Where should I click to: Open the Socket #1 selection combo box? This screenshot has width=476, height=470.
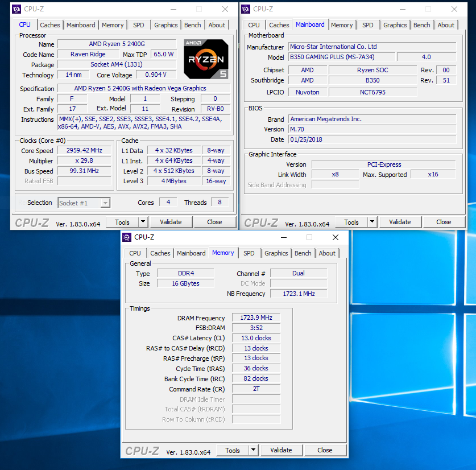[84, 203]
